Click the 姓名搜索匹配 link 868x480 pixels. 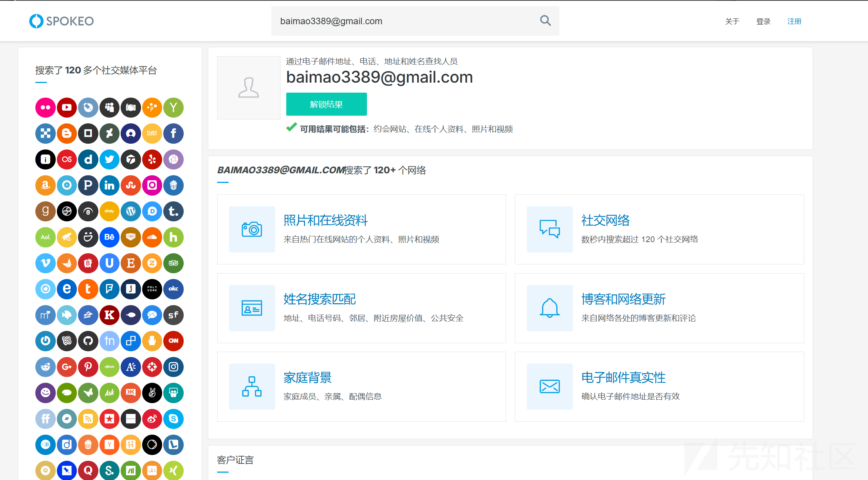coord(320,299)
